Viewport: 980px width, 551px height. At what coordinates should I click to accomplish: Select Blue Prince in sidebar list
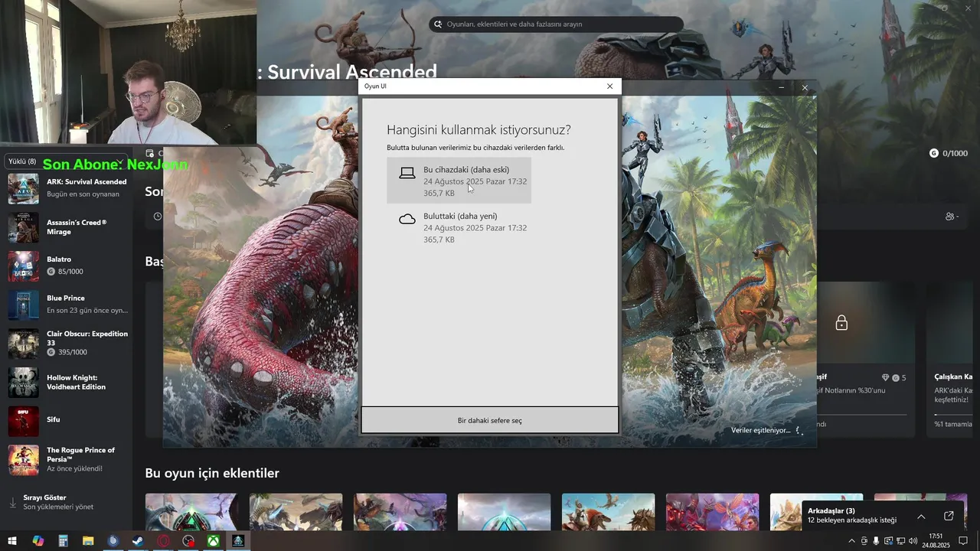click(67, 305)
